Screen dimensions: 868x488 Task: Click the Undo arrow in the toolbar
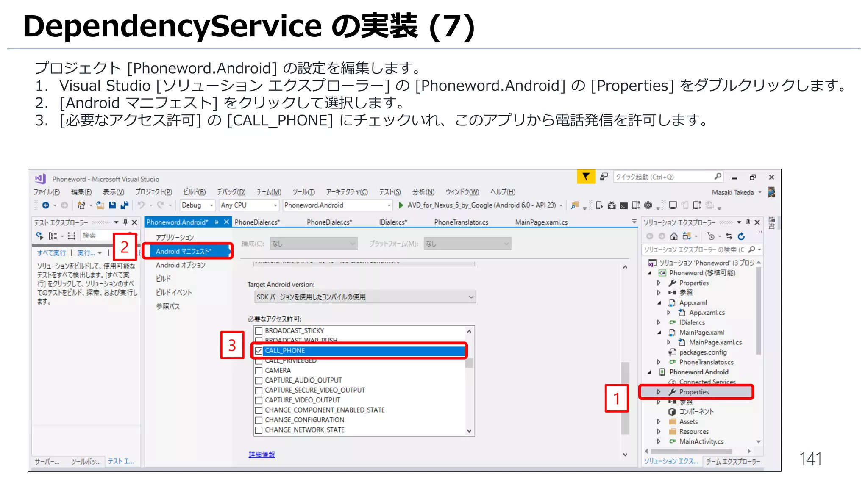pyautogui.click(x=141, y=205)
